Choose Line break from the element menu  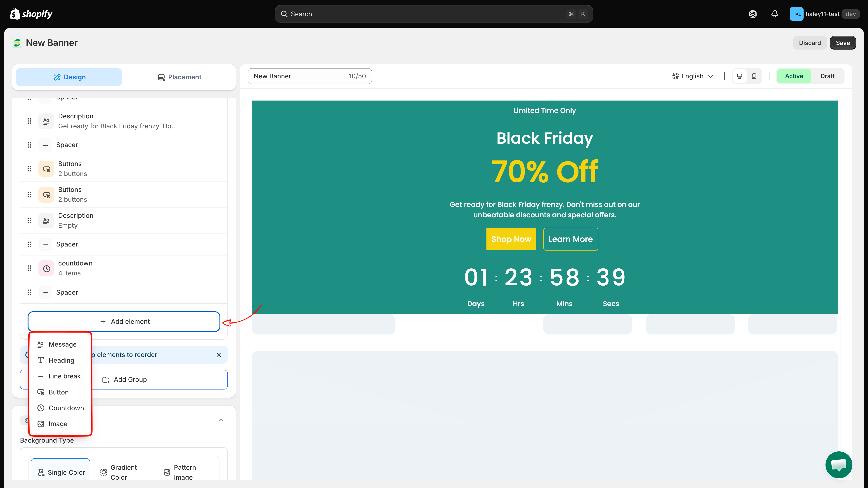(x=61, y=376)
